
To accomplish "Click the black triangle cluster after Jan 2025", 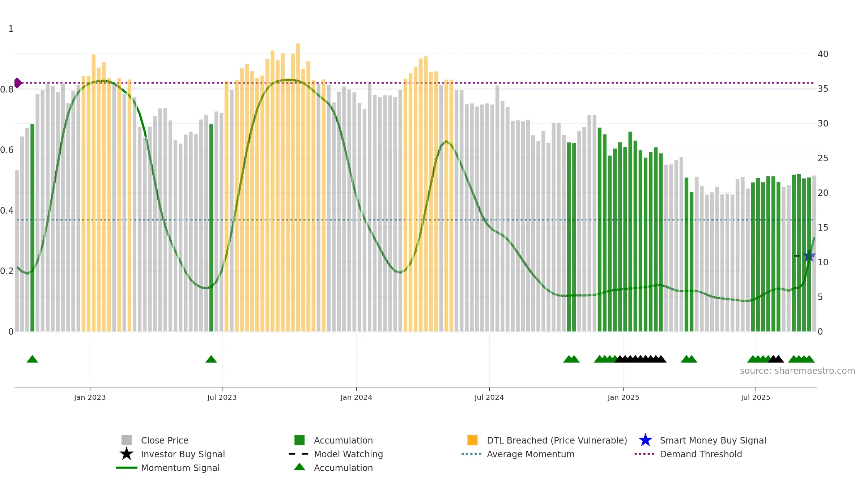I will [641, 359].
